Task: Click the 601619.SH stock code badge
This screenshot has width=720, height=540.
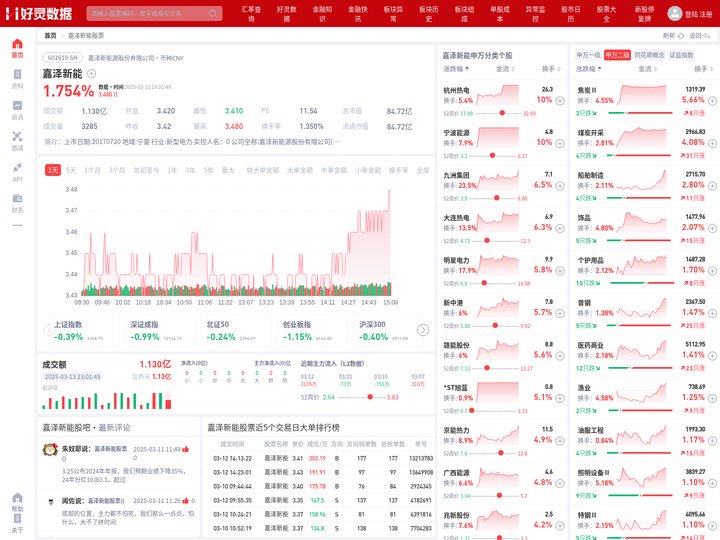Action: [x=63, y=58]
